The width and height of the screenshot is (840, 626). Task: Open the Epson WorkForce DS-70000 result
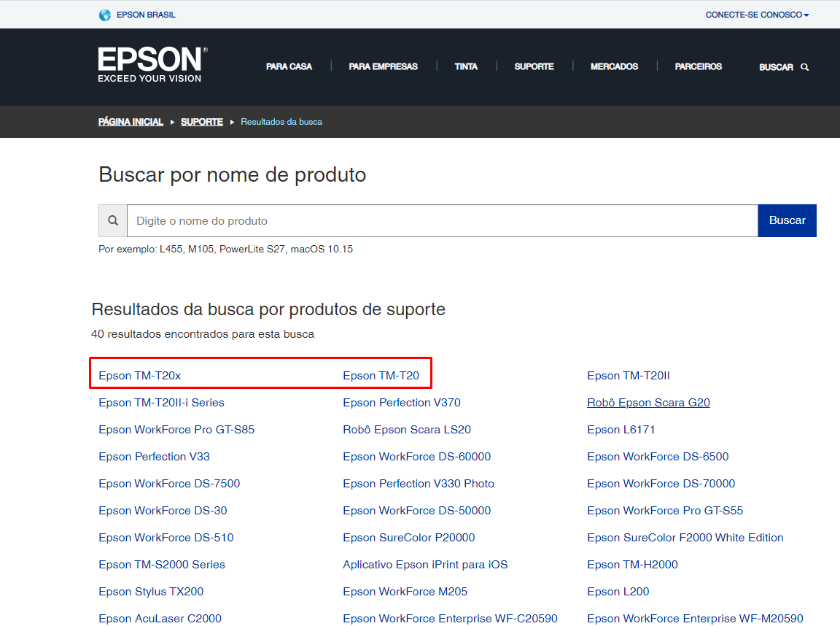click(661, 484)
